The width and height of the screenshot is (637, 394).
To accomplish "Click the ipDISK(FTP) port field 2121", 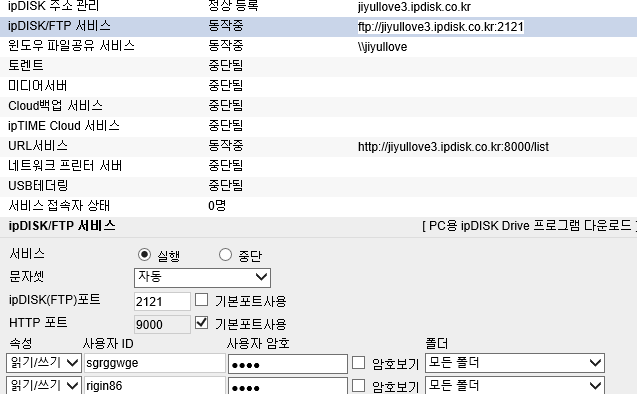I will [162, 301].
